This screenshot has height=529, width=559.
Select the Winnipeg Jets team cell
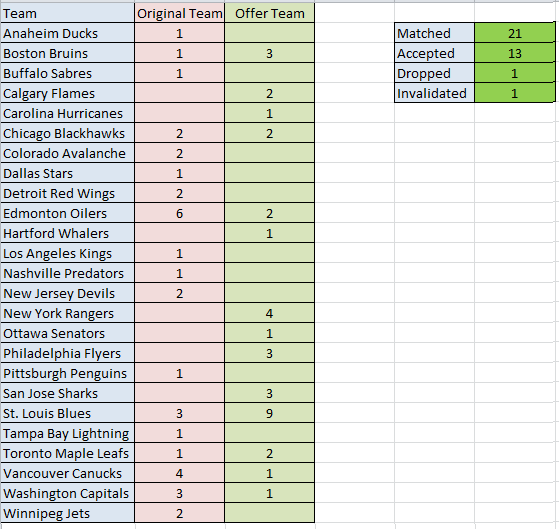pyautogui.click(x=67, y=513)
